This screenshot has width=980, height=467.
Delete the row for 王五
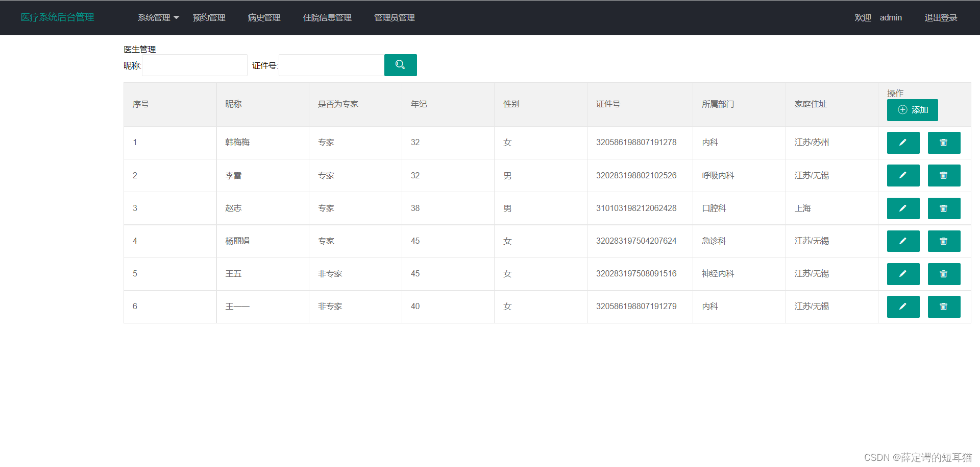pos(944,274)
